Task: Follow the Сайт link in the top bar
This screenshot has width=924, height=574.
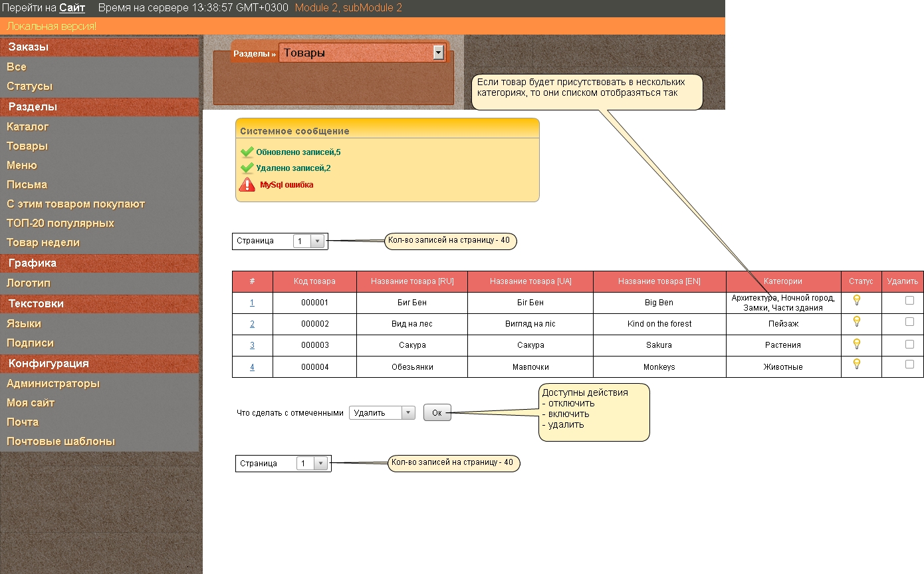Action: 72,8
